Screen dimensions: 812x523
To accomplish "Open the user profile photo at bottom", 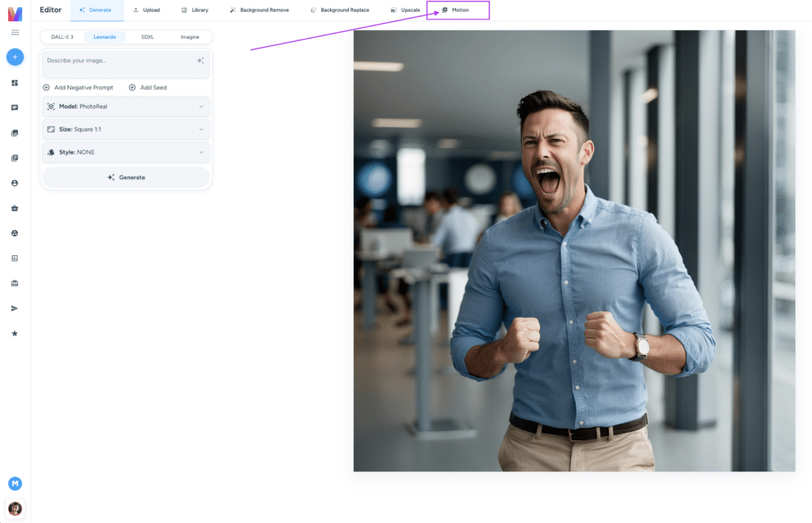I will [x=15, y=509].
